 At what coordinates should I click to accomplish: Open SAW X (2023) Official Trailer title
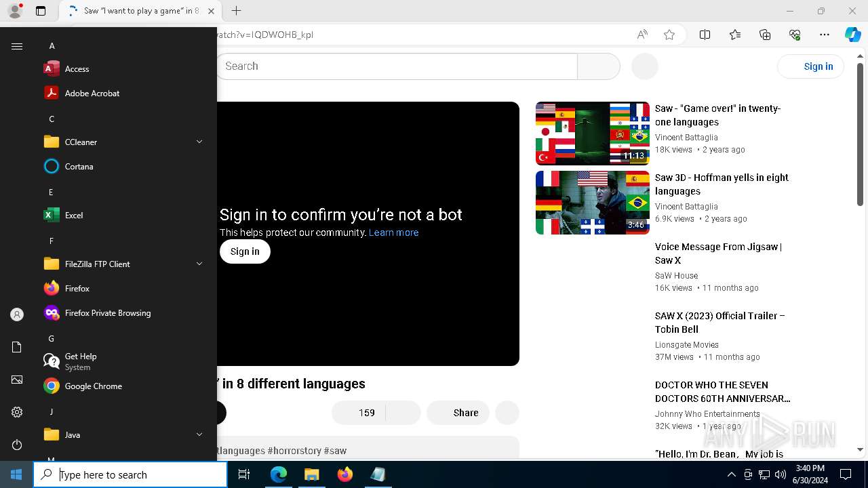719,323
